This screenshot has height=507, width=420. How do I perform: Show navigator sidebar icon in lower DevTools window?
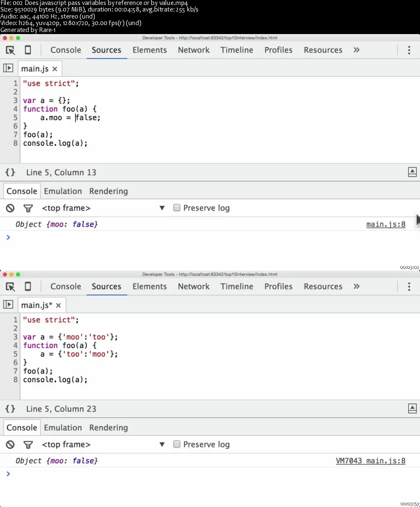point(8,305)
